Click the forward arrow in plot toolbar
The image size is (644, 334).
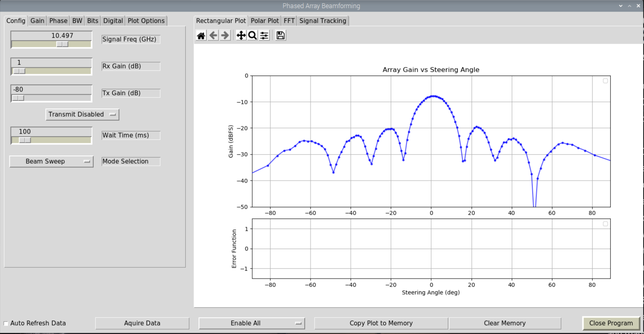click(225, 36)
